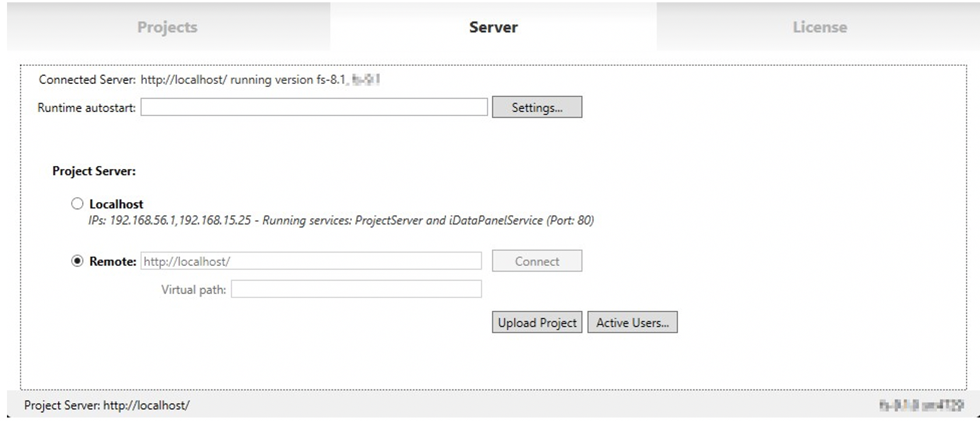Click the Virtual path label
Viewport: 980px width, 421px height.
click(193, 290)
